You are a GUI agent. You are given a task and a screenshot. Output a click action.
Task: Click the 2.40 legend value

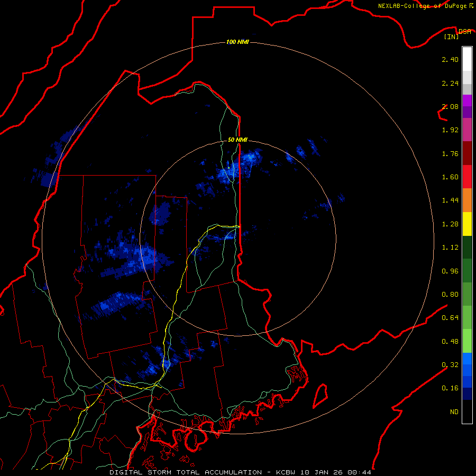450,59
